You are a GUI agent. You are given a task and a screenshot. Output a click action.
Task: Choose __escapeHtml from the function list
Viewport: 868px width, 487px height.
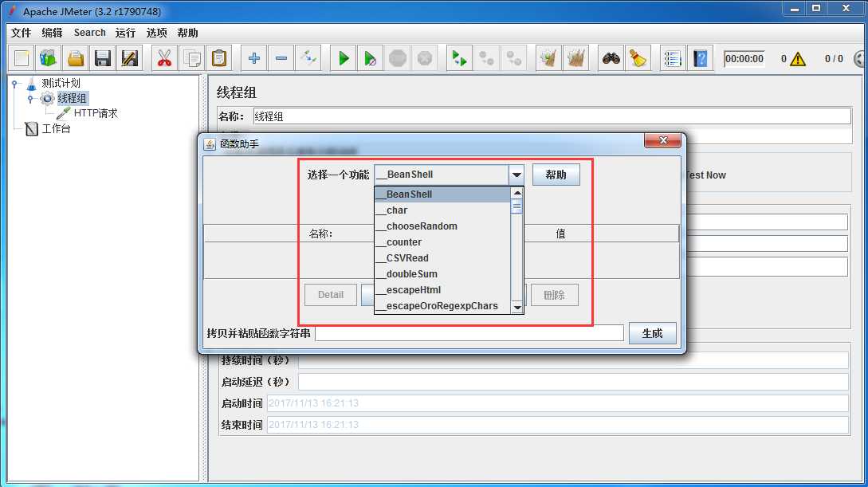coord(442,290)
